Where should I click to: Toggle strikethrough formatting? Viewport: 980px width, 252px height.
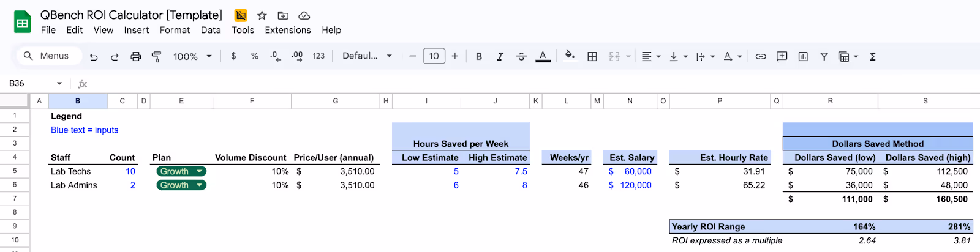(521, 56)
